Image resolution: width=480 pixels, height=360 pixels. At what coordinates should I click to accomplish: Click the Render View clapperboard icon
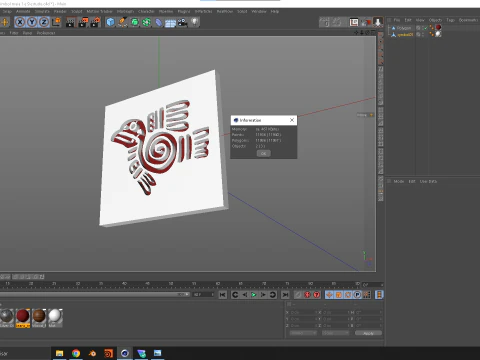tap(71, 22)
